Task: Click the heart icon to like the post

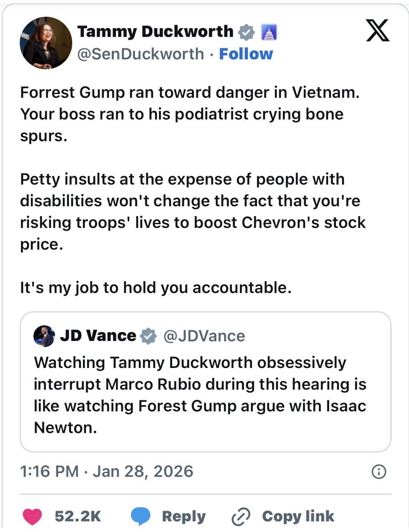Action: [32, 516]
